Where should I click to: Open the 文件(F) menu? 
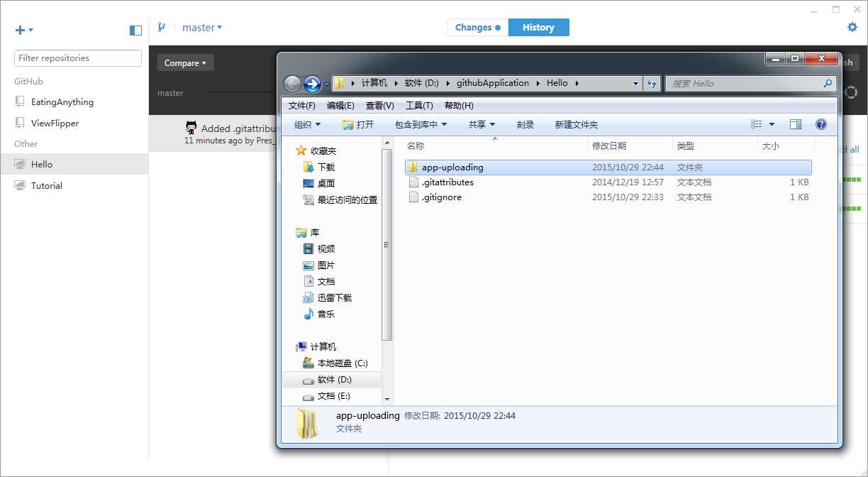point(302,106)
